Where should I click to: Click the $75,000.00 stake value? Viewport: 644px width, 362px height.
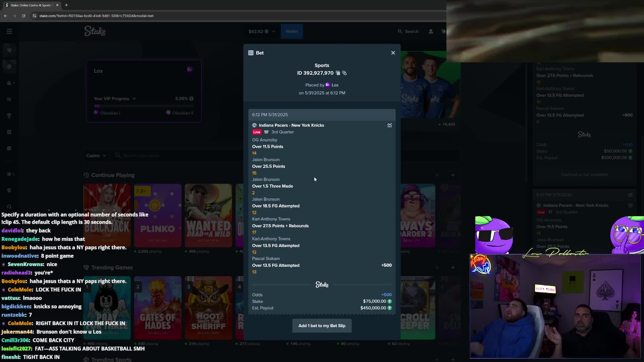tap(374, 301)
